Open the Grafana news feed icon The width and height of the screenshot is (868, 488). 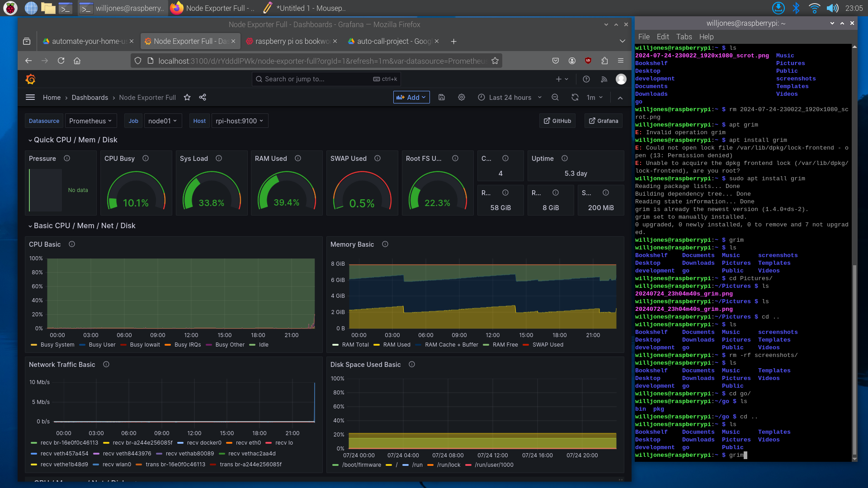pyautogui.click(x=604, y=79)
